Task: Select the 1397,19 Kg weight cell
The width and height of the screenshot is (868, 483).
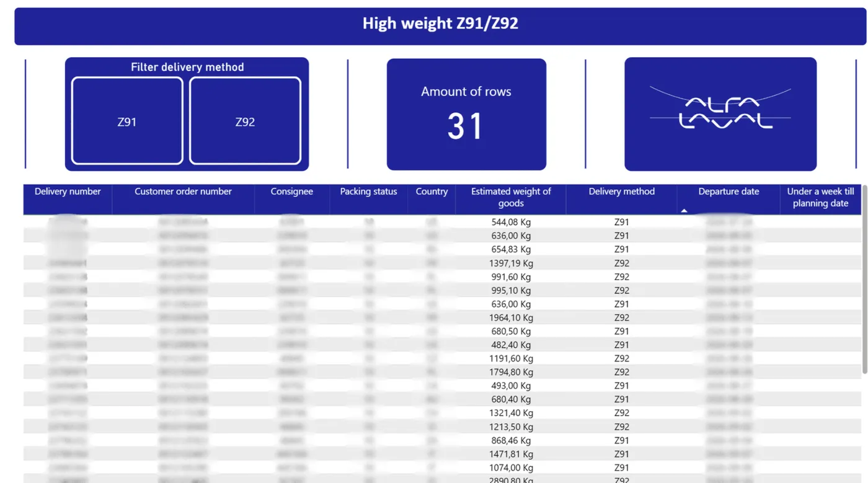Action: click(x=511, y=263)
